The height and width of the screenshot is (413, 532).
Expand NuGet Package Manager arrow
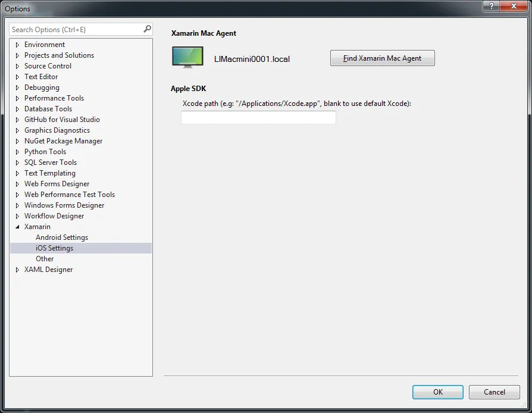(x=18, y=141)
